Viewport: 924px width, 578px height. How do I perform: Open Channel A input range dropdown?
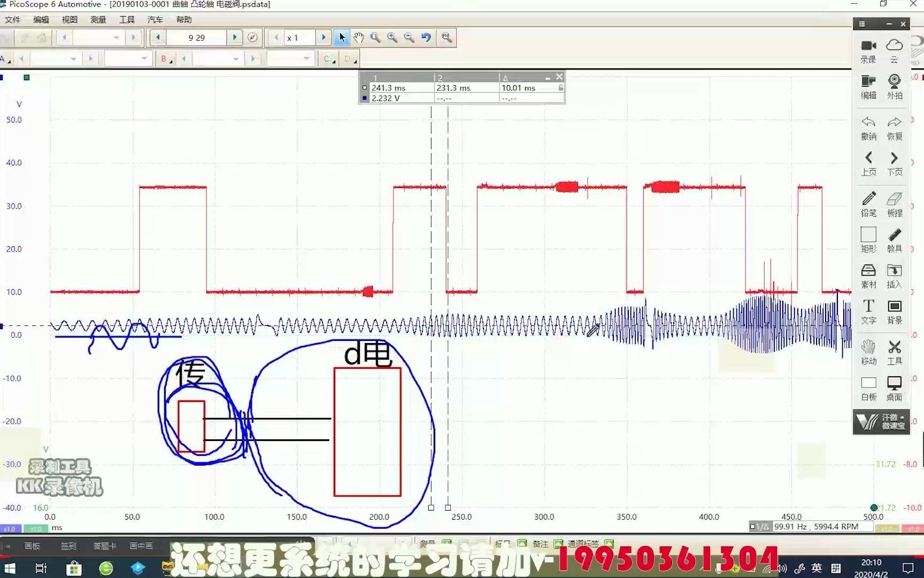(56, 59)
